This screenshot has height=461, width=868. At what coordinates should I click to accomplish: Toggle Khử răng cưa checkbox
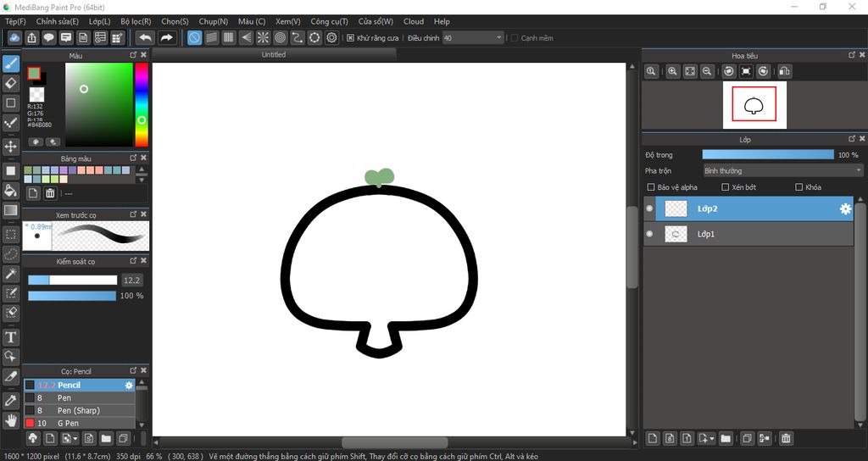click(350, 37)
